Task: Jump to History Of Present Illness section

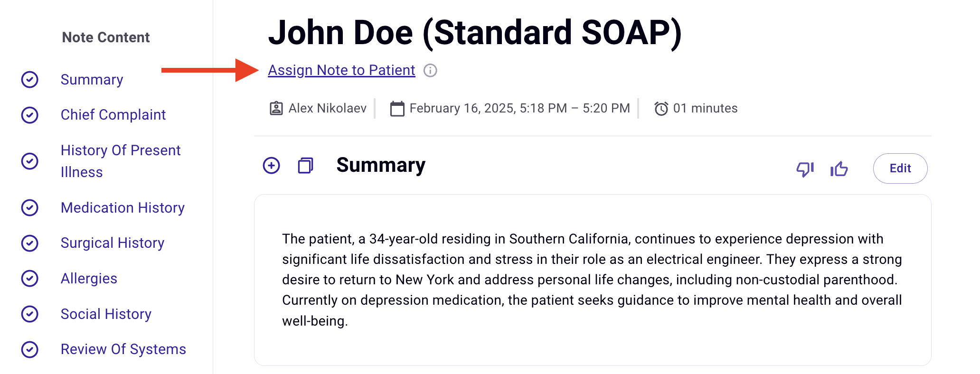Action: [121, 161]
